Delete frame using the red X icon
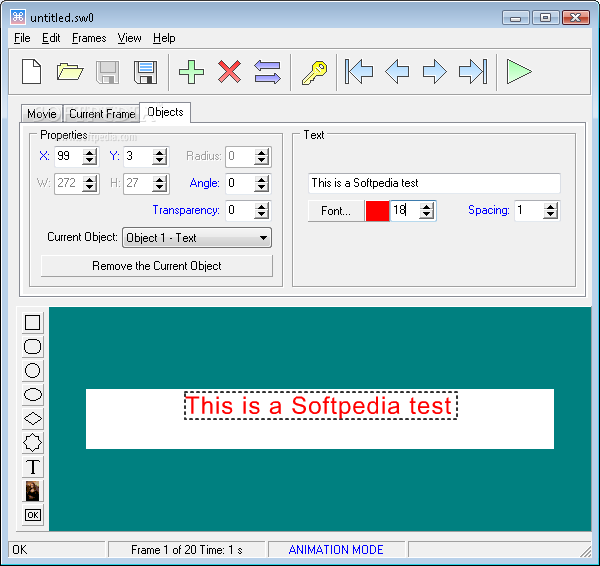This screenshot has height=566, width=600. [229, 72]
